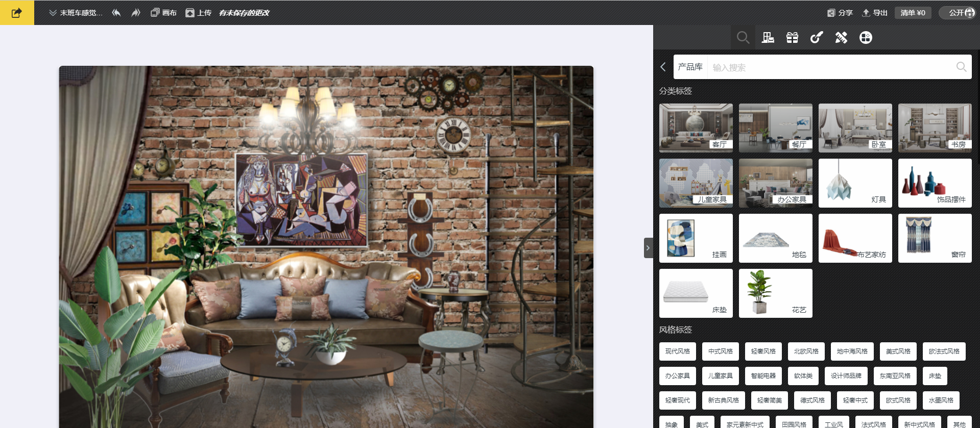Open the 儿童家具 category thumbnail
The image size is (980, 428).
click(696, 183)
